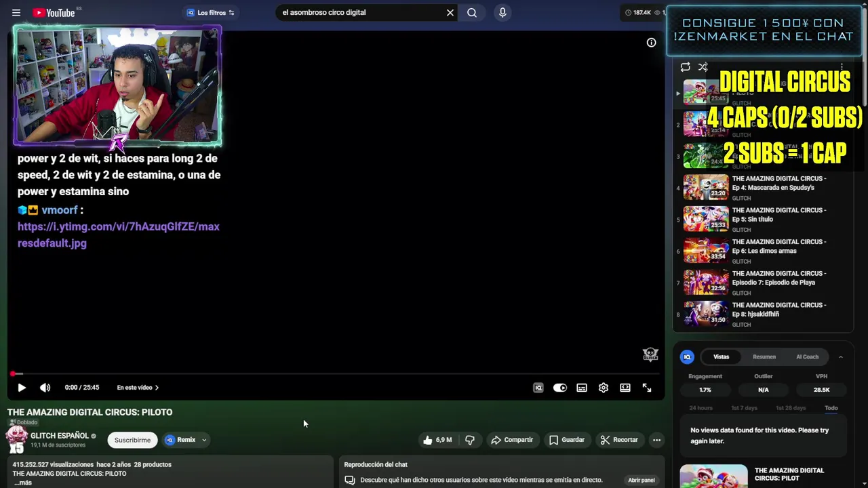Open recommended video PILOT thumbnail
The image size is (868, 488).
click(x=713, y=476)
